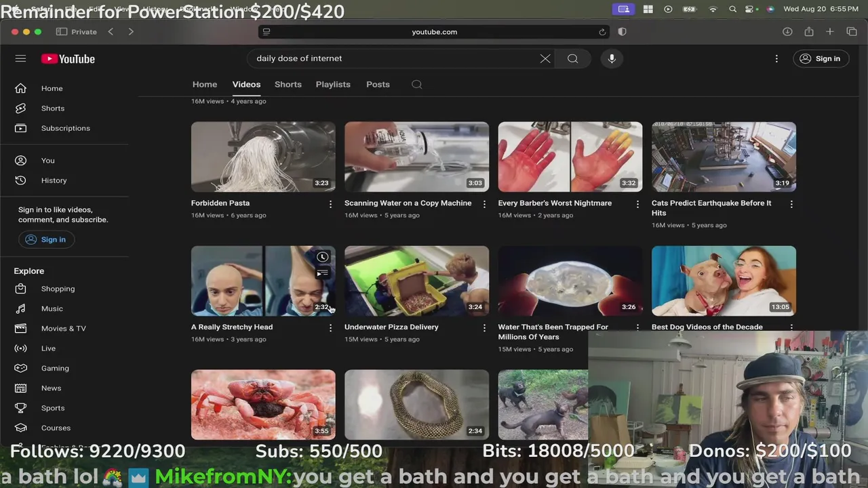Switch to the Playlists tab
Screen dimensions: 868x488
tap(333, 85)
